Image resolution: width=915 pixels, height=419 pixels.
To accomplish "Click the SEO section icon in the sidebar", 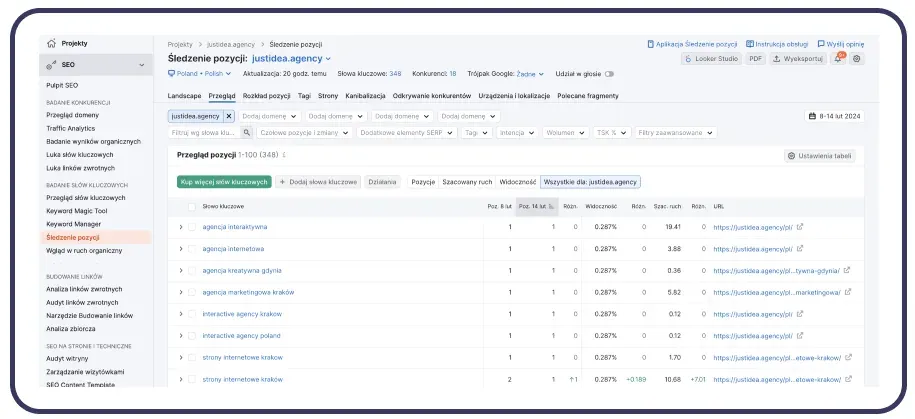I will pos(51,65).
